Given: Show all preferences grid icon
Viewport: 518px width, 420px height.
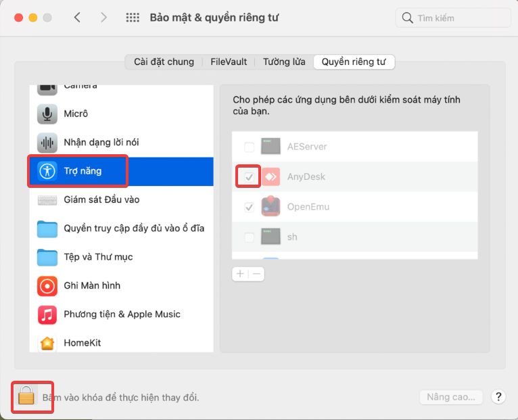Looking at the screenshot, I should (x=133, y=18).
